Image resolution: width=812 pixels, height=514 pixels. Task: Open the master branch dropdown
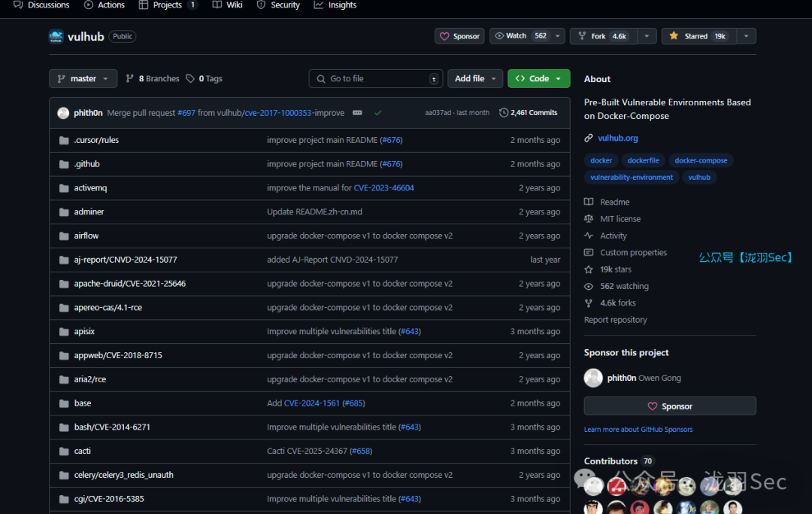[83, 78]
